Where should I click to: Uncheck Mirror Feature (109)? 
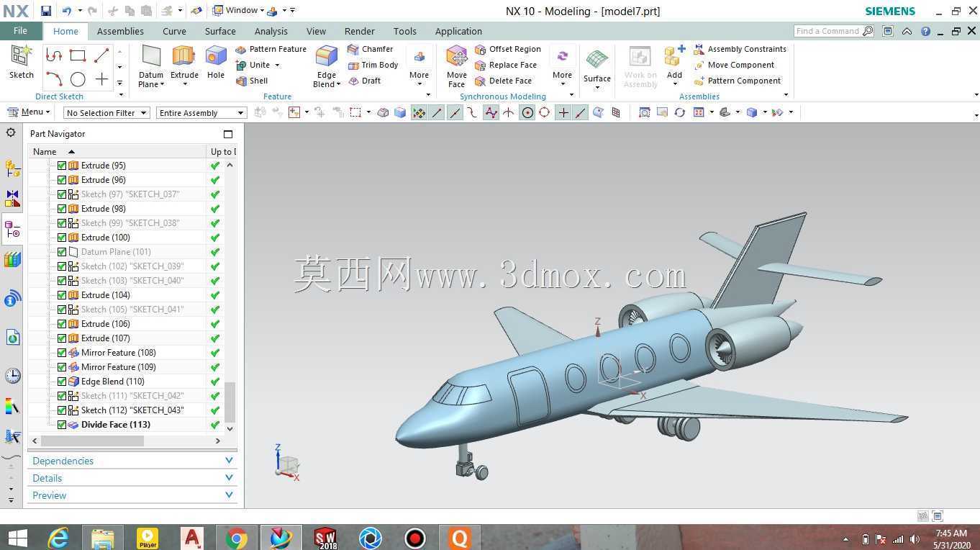click(62, 367)
